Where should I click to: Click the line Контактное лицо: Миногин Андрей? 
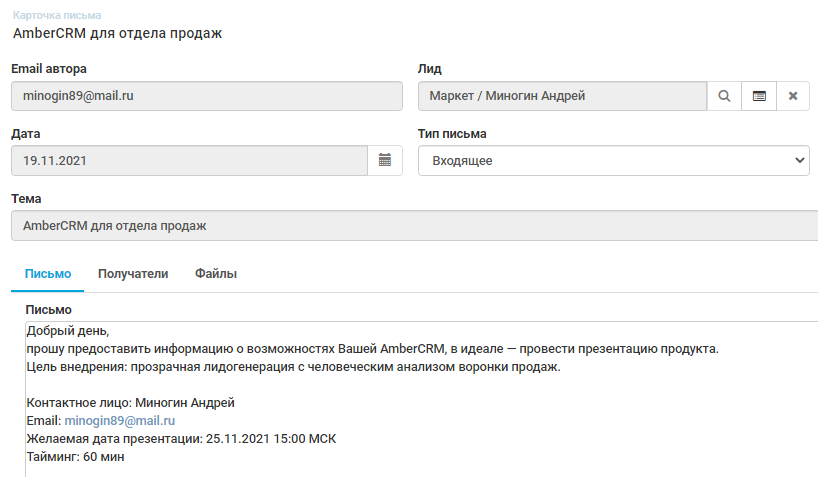pos(130,403)
